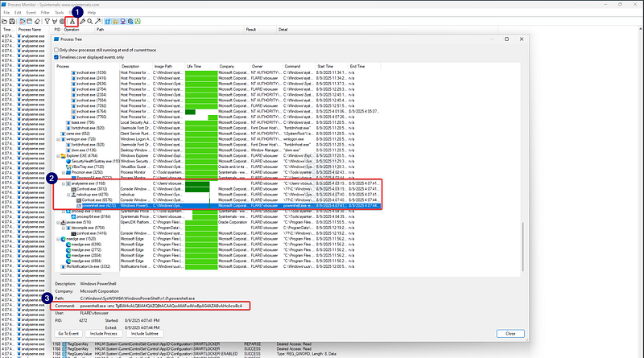Open the Help menu
The image size is (644, 358).
pyautogui.click(x=91, y=13)
